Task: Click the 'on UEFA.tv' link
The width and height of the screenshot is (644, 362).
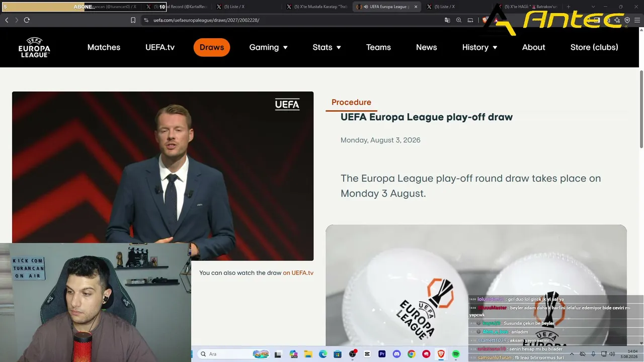Action: [298, 273]
